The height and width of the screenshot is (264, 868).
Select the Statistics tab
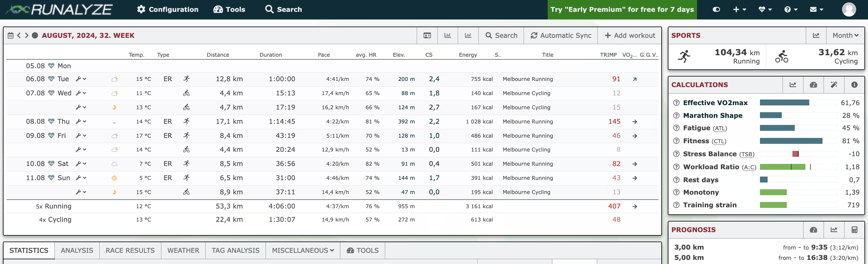point(29,250)
